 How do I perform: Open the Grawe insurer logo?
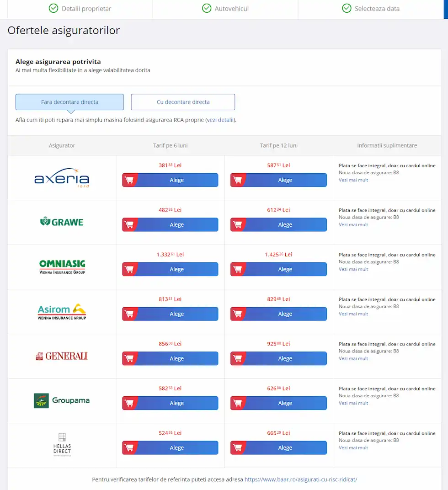62,222
